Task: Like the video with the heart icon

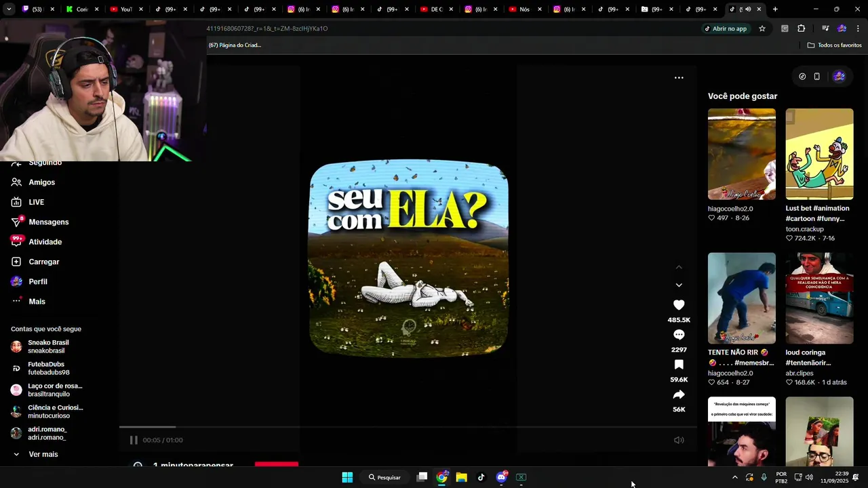Action: (x=679, y=305)
